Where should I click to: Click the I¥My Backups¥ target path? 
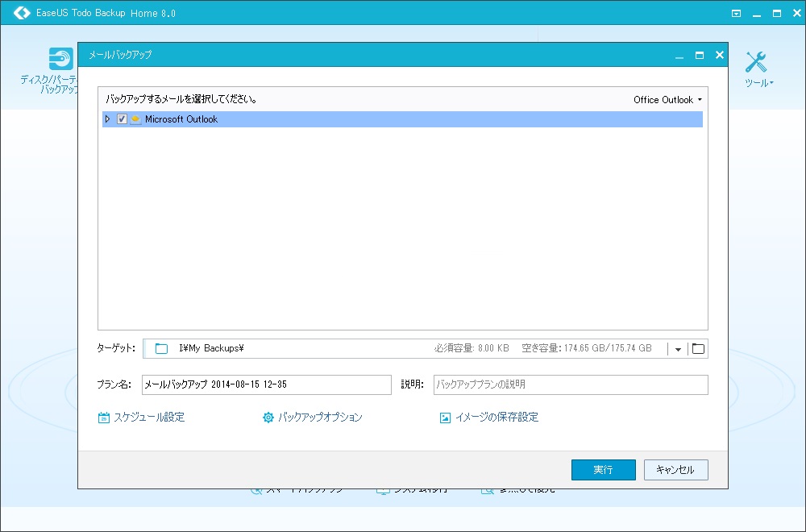pyautogui.click(x=211, y=348)
